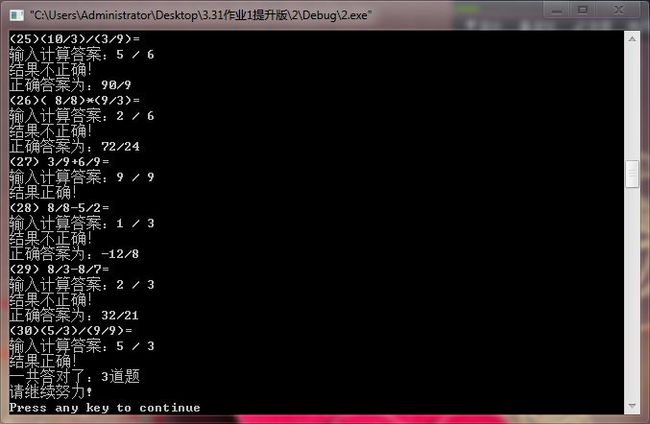This screenshot has width=650, height=424.
Task: Maximize the 2.exe console window
Action: (582, 10)
